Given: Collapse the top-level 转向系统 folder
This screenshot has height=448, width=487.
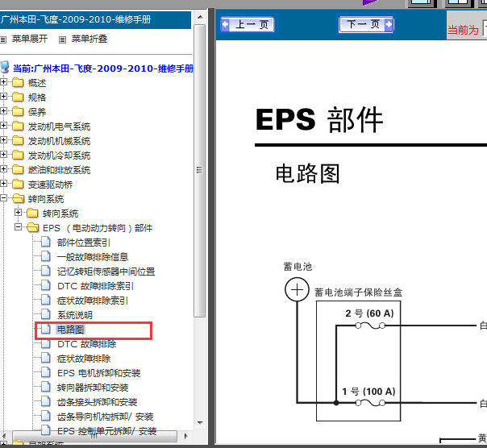Looking at the screenshot, I should 3,198.
